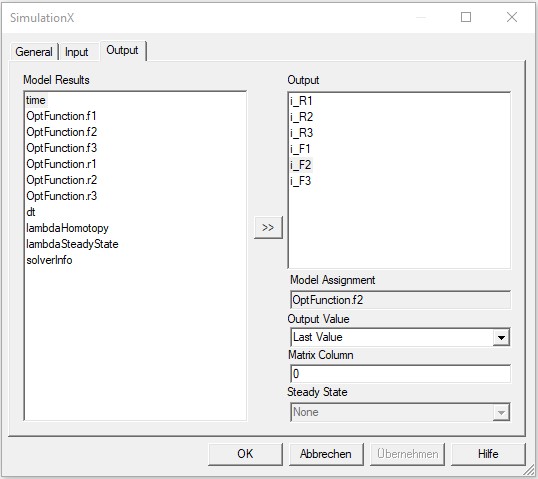This screenshot has height=479, width=538.
Task: Click into the Matrix Column field
Action: 400,374
